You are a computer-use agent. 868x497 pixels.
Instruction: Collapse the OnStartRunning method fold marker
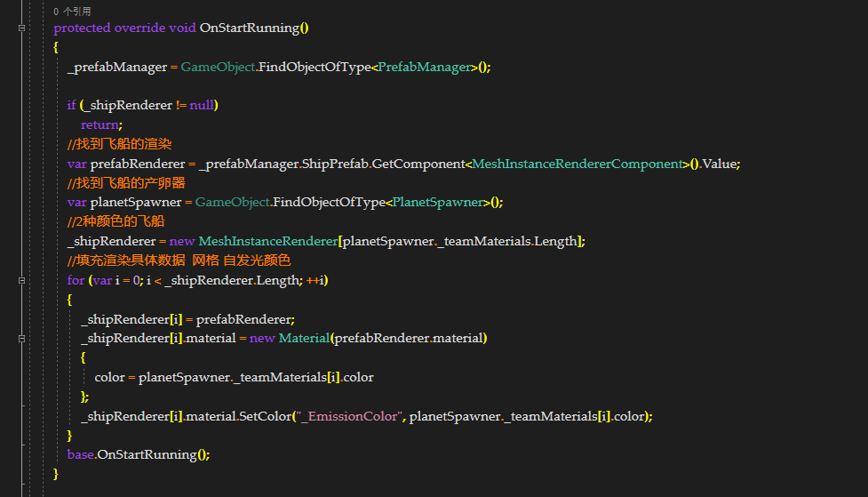click(21, 28)
